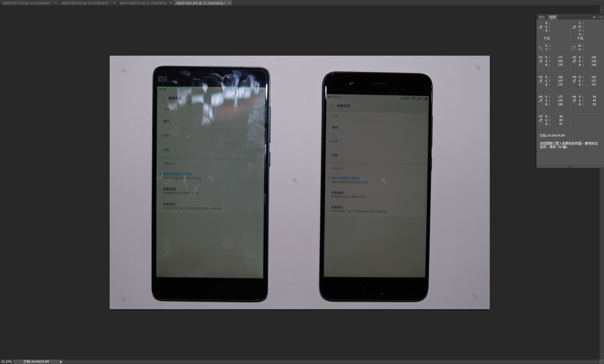This screenshot has width=604, height=364.
Task: Collapse the info panel with double arrows
Action: [x=594, y=17]
